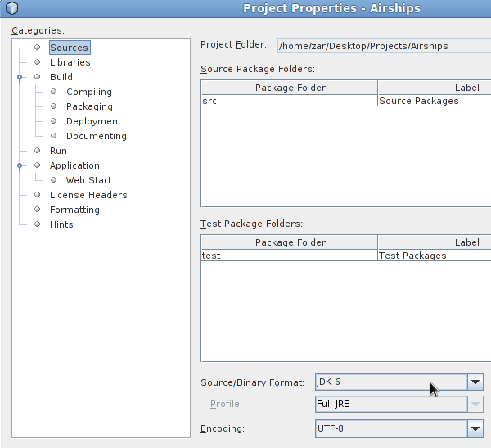Collapse the Build tree node
Image resolution: width=491 pixels, height=448 pixels.
click(20, 77)
